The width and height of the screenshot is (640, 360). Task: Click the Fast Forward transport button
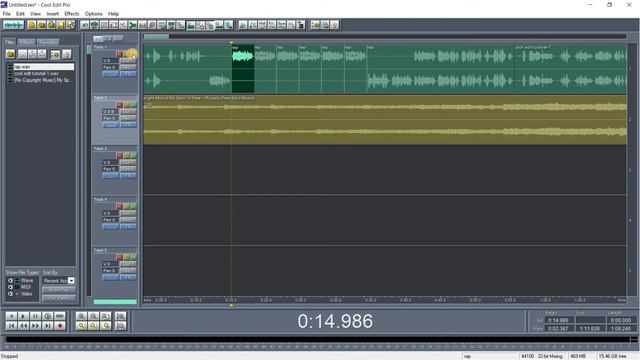point(36,326)
